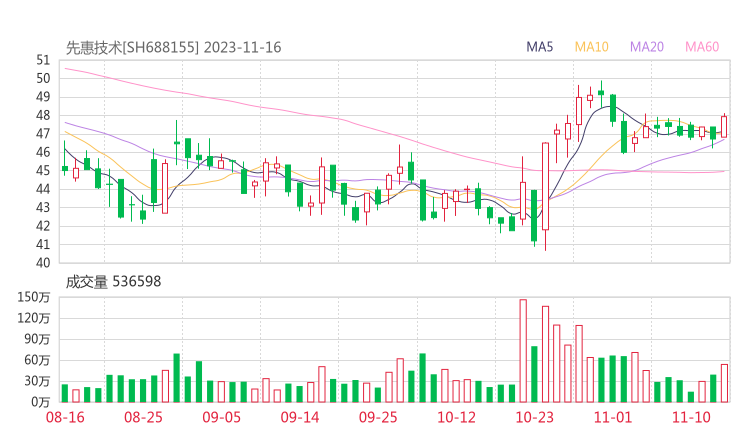The width and height of the screenshot is (740, 440).
Task: Click the MA60 legend label
Action: click(702, 47)
